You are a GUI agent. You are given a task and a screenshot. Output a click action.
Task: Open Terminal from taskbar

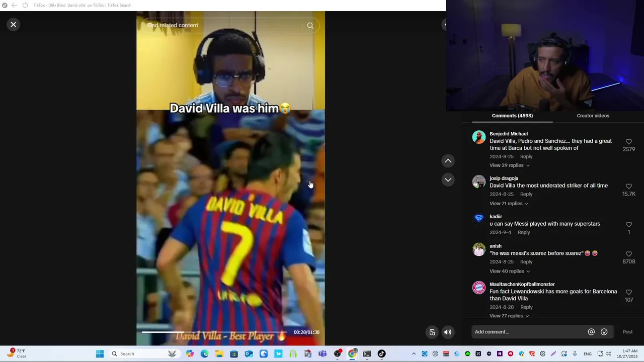pos(367,354)
